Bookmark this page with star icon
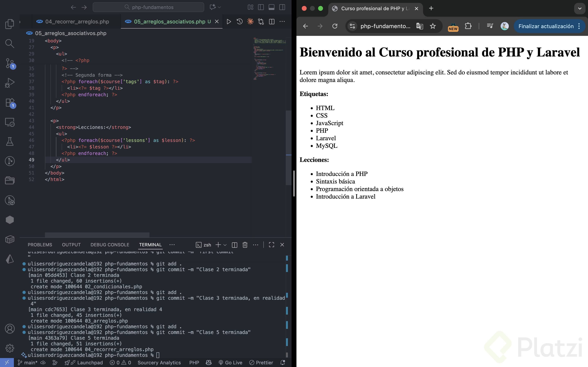 tap(433, 26)
